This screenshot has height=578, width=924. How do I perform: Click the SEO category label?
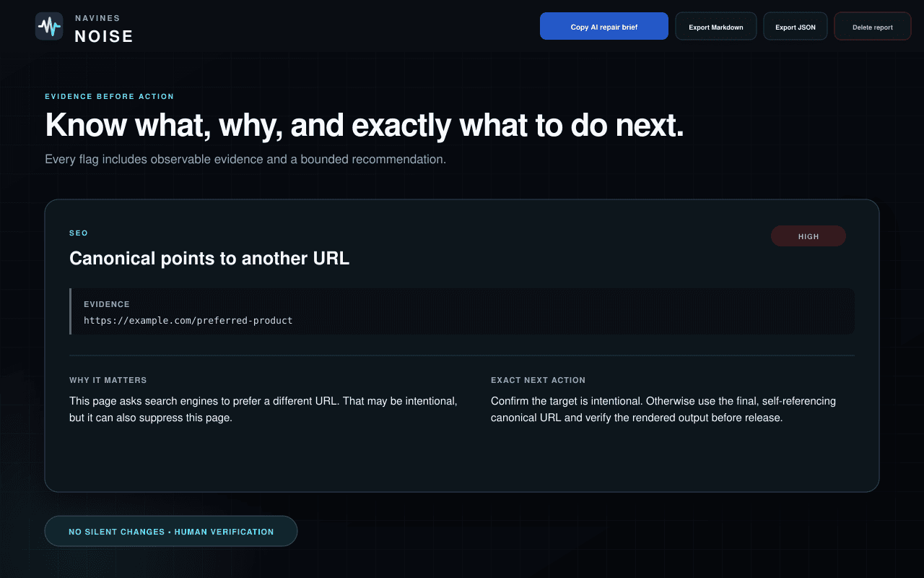[79, 233]
